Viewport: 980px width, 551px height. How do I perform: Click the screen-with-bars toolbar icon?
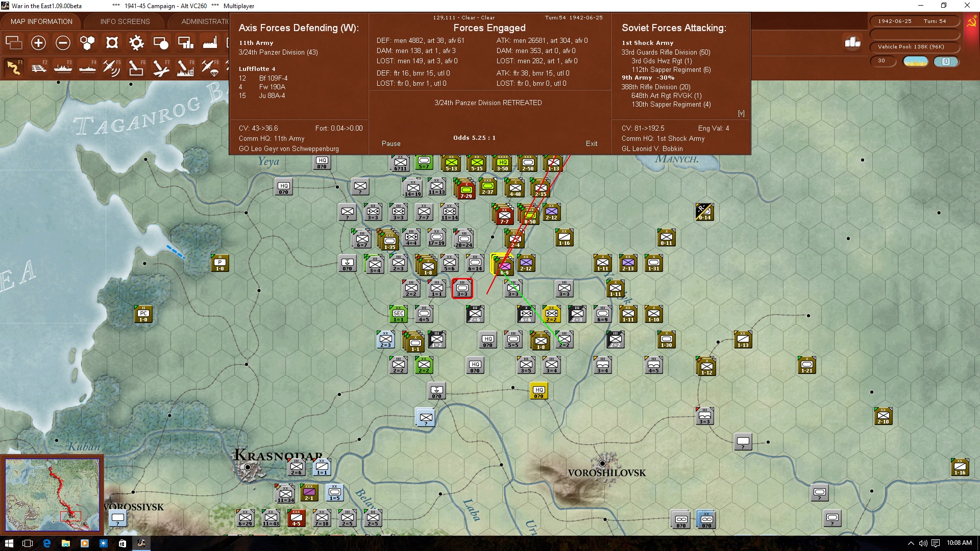185,43
